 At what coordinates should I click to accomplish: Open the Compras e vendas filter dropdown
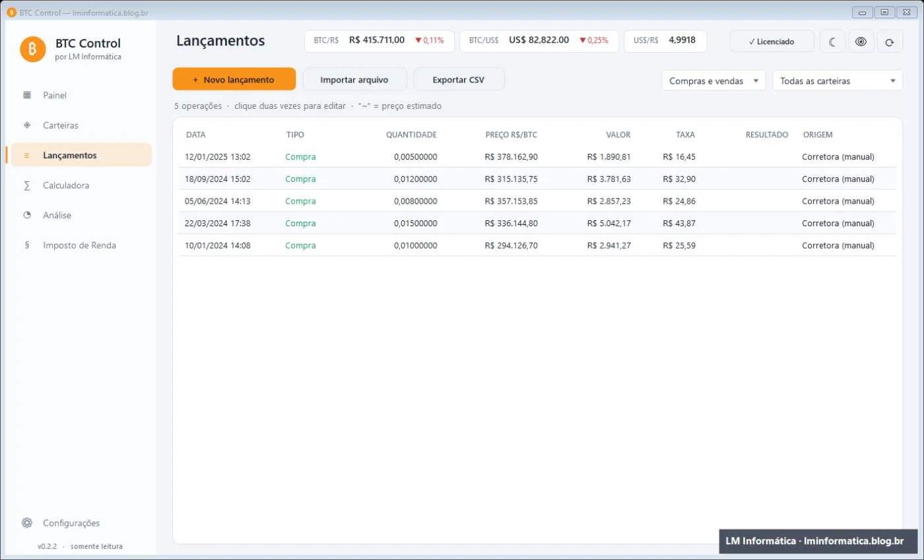pyautogui.click(x=713, y=80)
